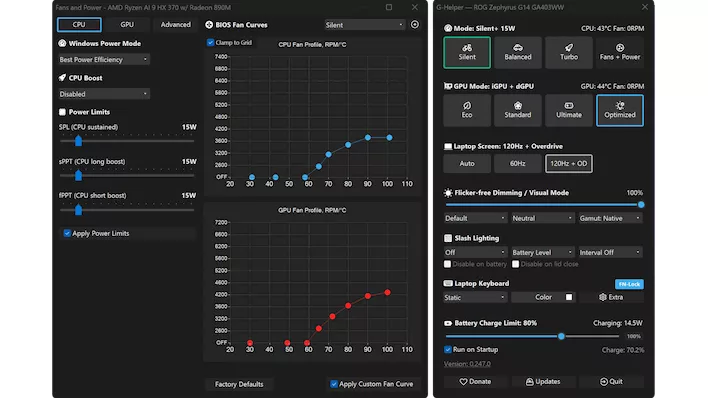
Task: Switch to Balanced performance mode
Action: [518, 52]
